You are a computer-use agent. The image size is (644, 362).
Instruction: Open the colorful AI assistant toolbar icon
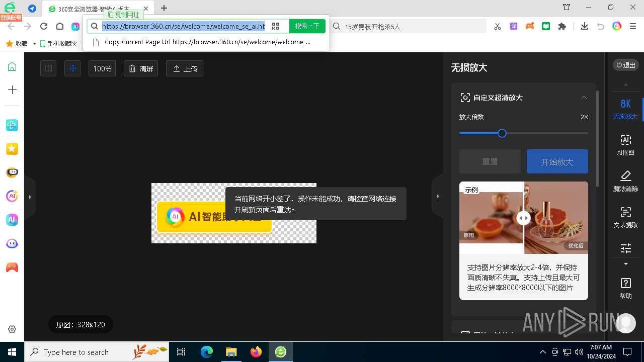(x=617, y=27)
